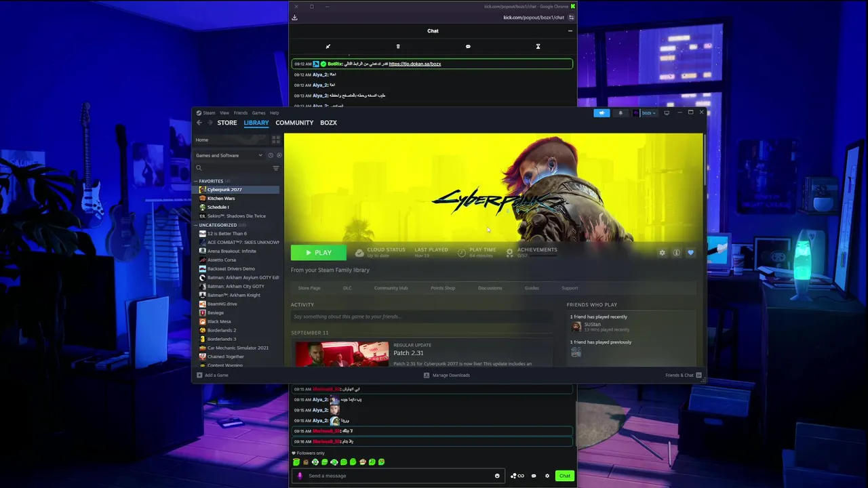Open Support link
868x488 pixels.
570,288
